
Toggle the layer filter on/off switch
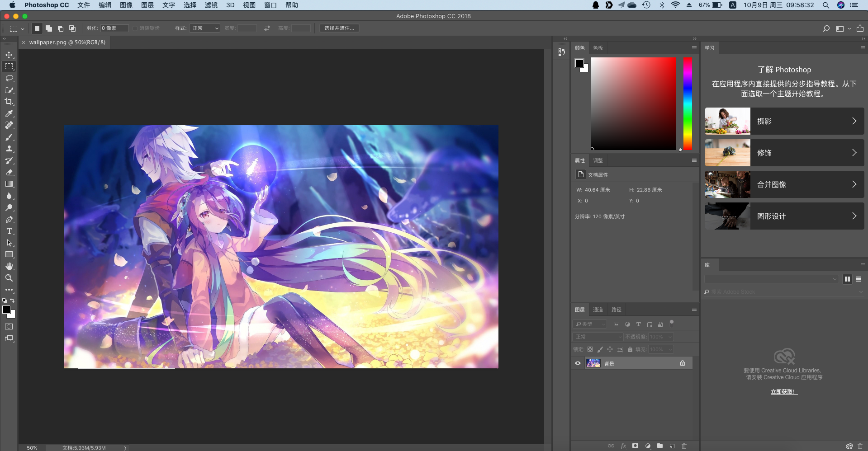tap(672, 323)
